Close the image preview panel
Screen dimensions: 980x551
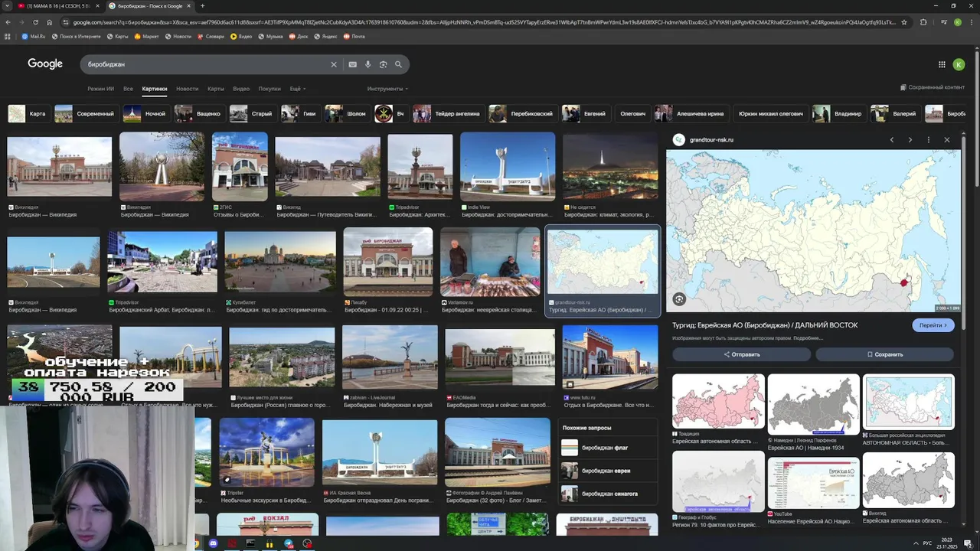click(x=946, y=140)
